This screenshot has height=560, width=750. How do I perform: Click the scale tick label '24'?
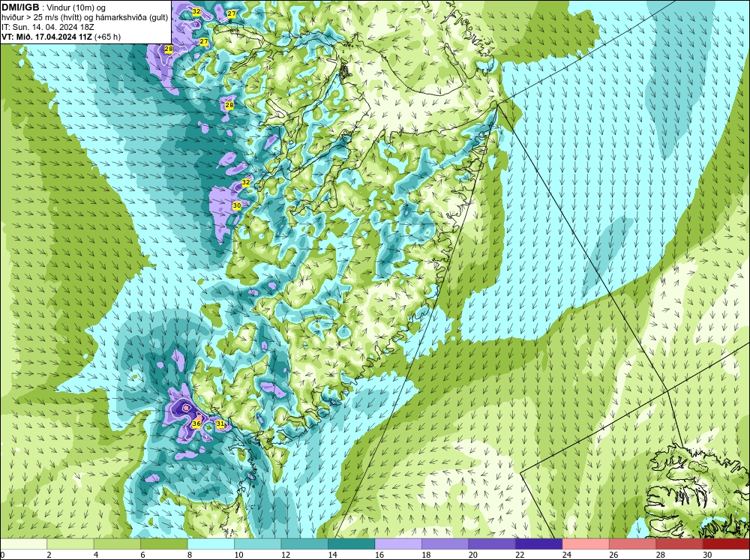566,554
